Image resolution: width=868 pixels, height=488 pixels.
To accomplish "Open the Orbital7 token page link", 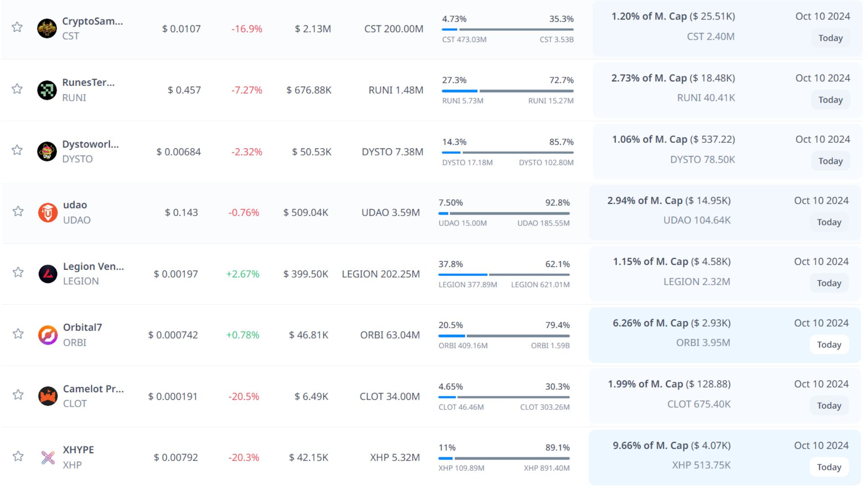I will [x=82, y=328].
